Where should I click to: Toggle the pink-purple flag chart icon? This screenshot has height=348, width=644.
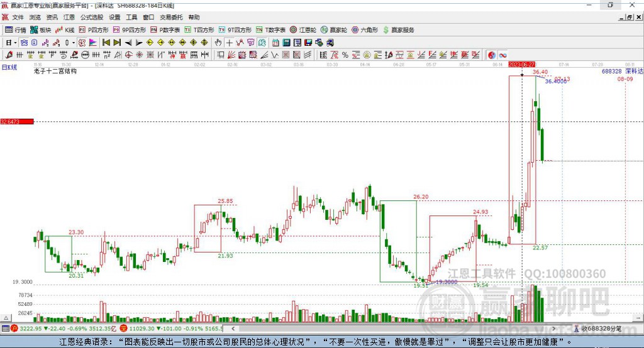click(x=93, y=43)
